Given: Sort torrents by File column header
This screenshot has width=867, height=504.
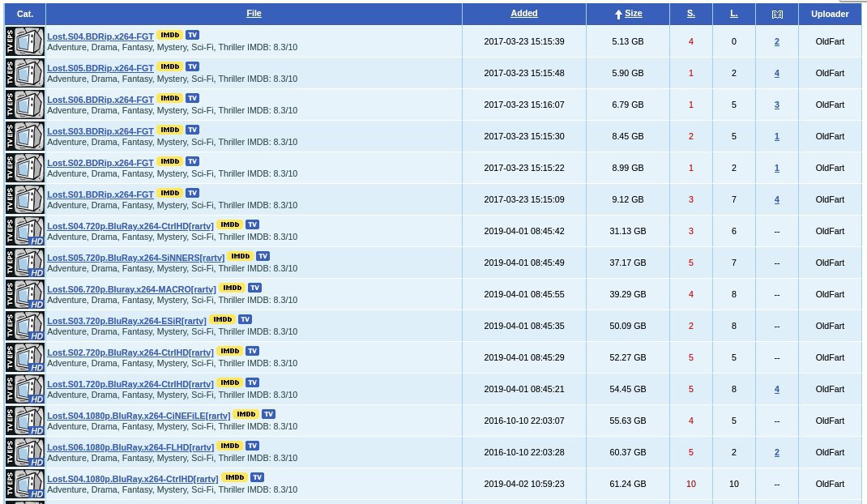Looking at the screenshot, I should (254, 13).
